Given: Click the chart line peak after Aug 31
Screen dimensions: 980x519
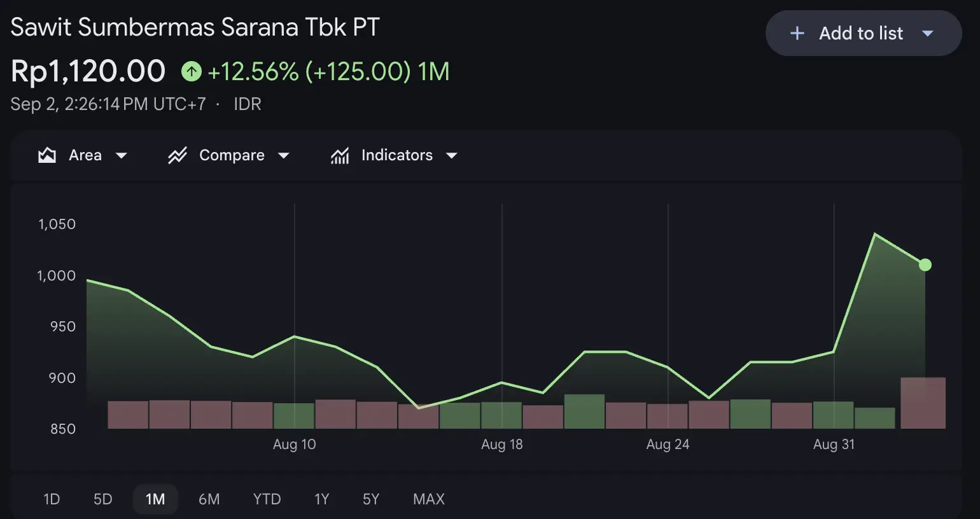Looking at the screenshot, I should [x=875, y=234].
